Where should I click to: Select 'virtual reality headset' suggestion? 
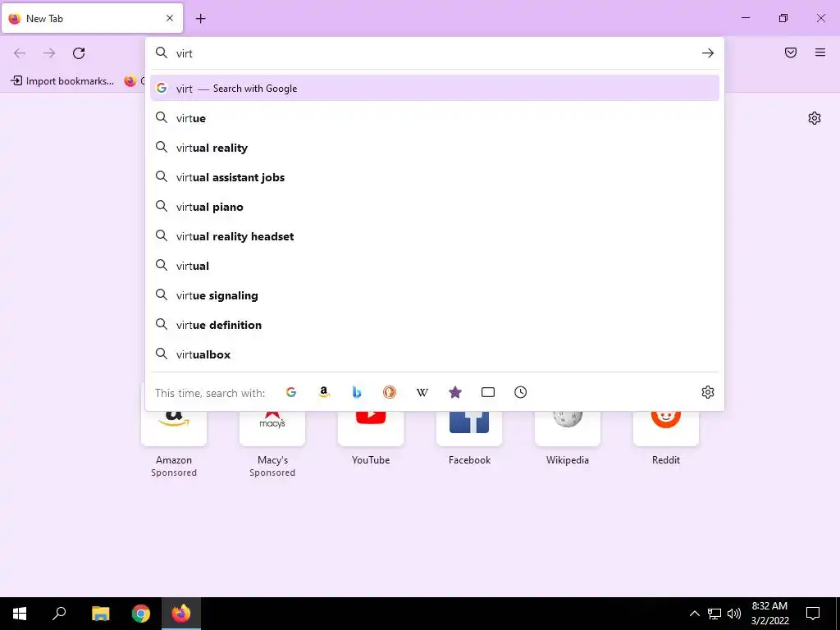(435, 235)
